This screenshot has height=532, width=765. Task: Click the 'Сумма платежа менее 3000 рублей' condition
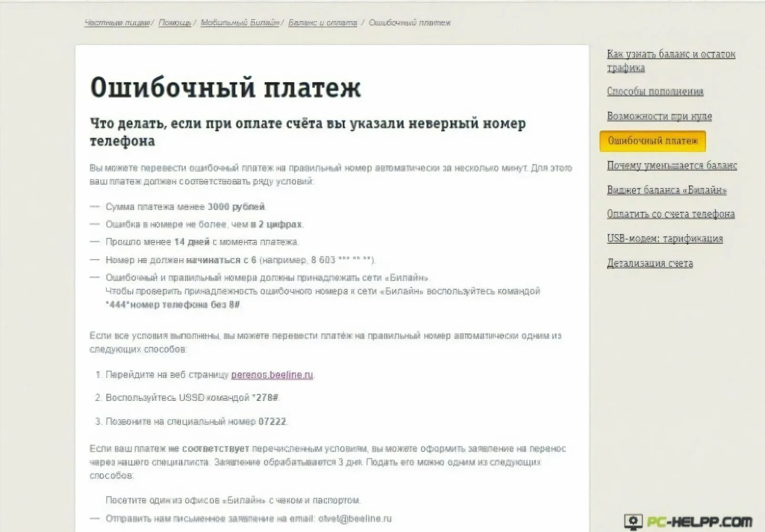[185, 206]
